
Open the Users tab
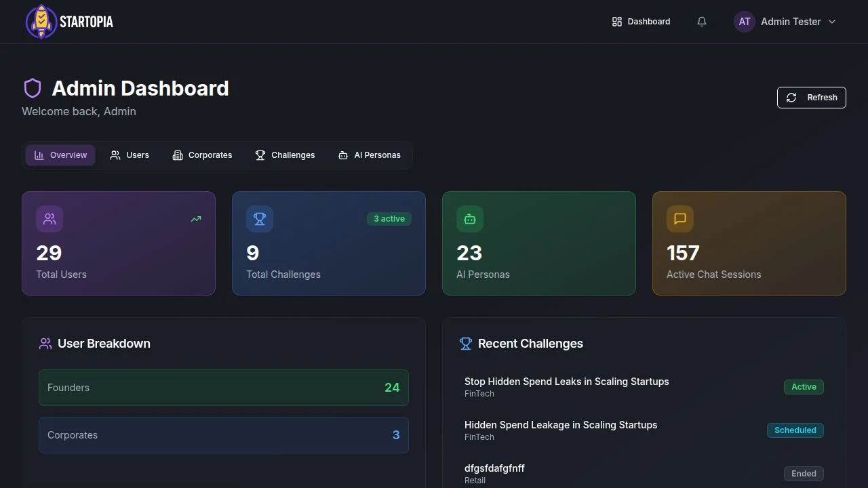coord(130,155)
